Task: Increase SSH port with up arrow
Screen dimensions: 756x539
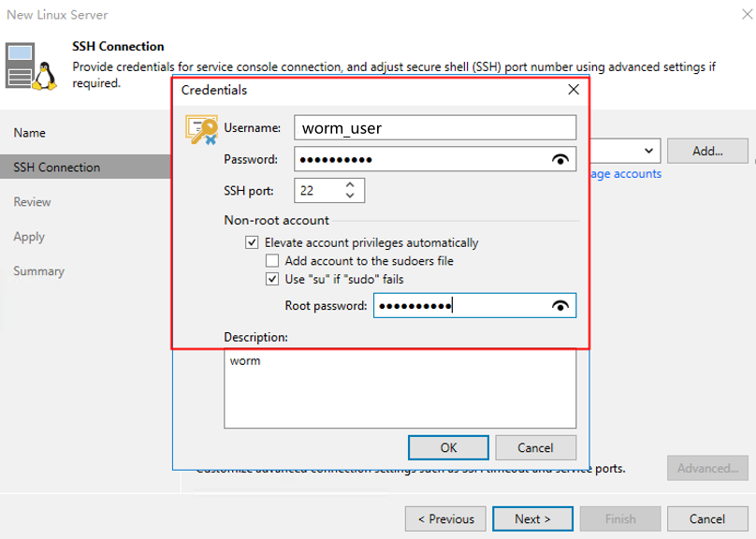Action: coord(350,185)
